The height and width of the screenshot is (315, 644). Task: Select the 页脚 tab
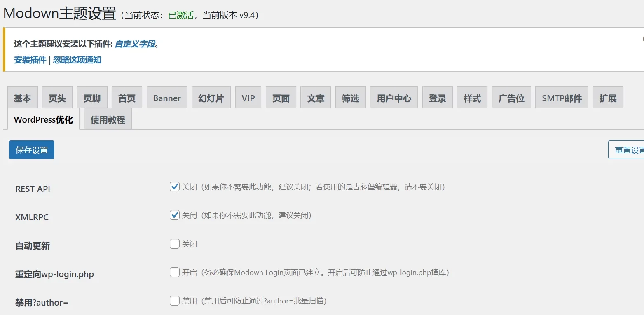coord(92,98)
